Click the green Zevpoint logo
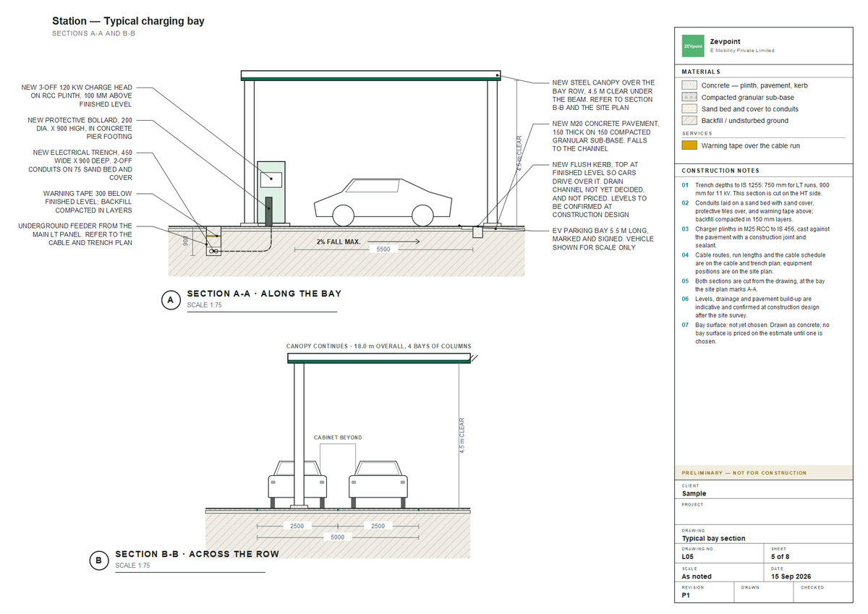868x614 pixels. (x=693, y=46)
